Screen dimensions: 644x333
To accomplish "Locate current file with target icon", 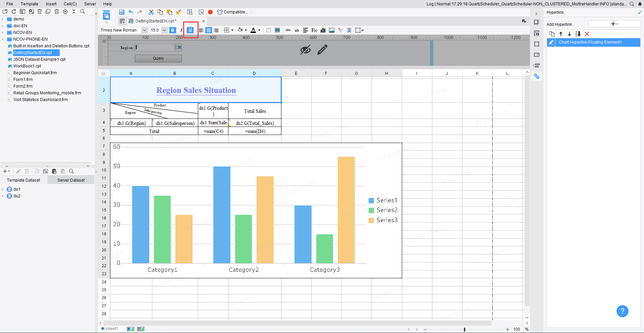I will pyautogui.click(x=65, y=11).
